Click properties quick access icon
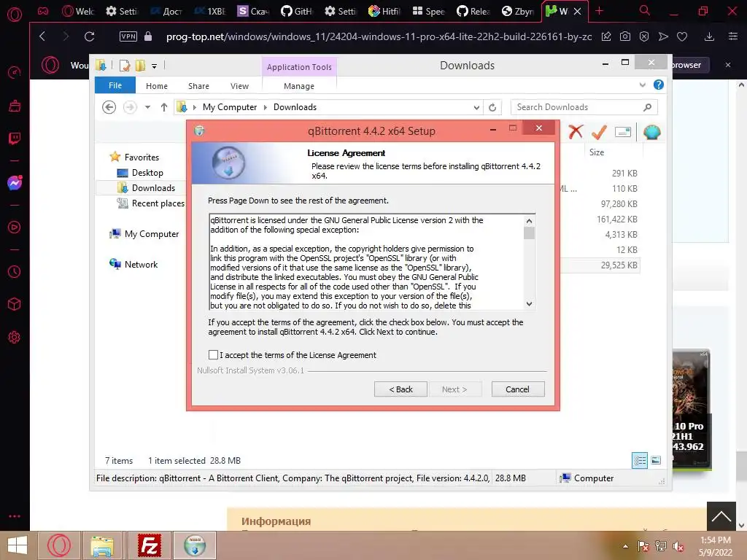 [x=125, y=66]
